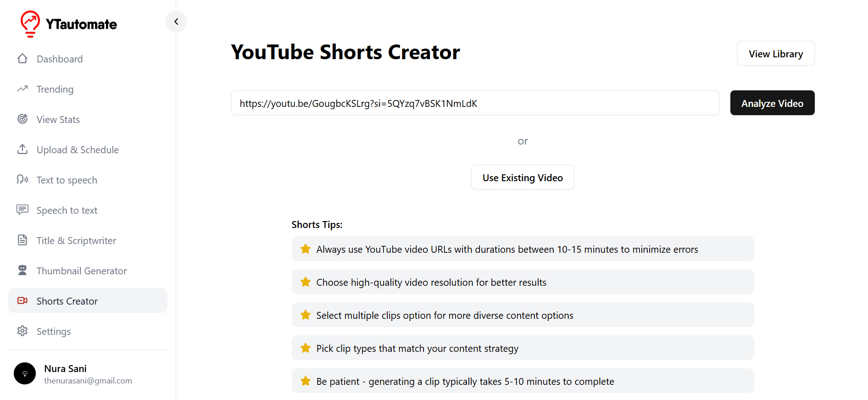
Task: Focus the YouTube URL input field
Action: point(475,103)
